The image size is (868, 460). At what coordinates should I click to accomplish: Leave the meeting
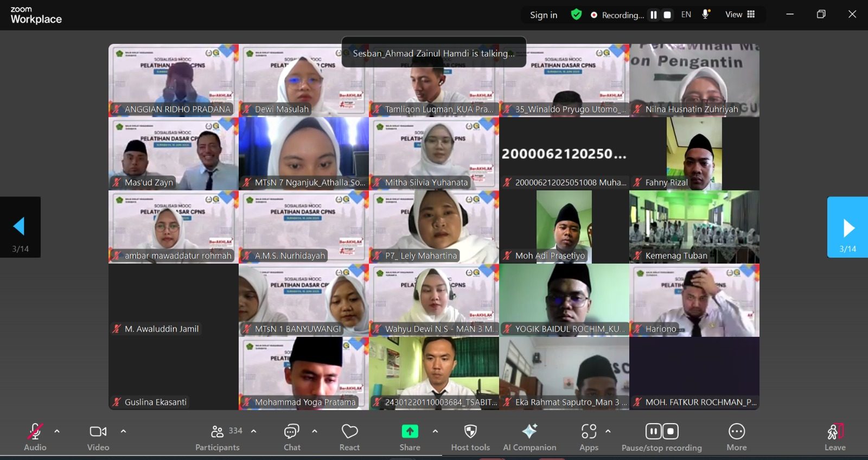[835, 437]
